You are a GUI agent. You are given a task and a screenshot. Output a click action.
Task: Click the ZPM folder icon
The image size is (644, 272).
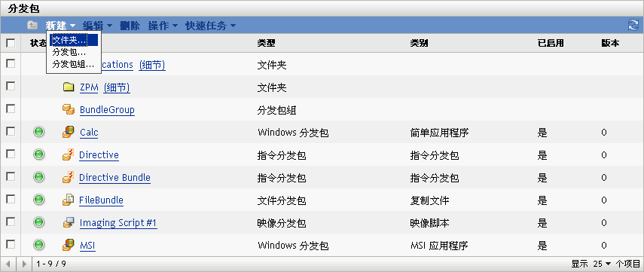click(x=69, y=87)
